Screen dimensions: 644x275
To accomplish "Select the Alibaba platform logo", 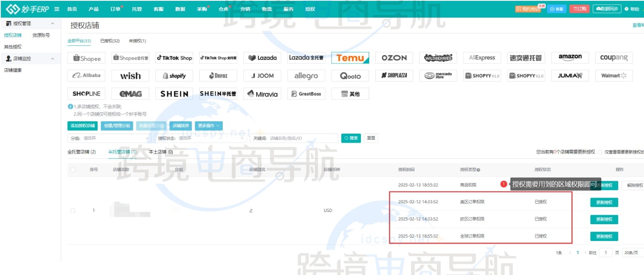I will pyautogui.click(x=87, y=76).
